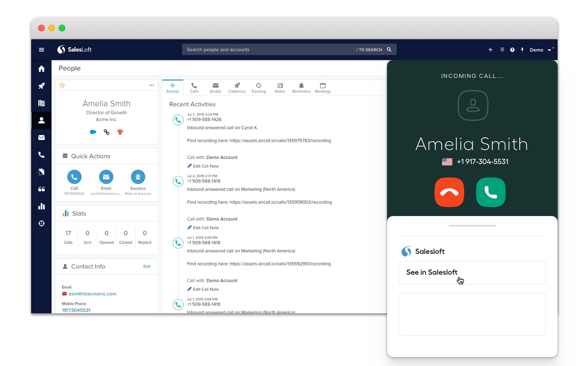Toggle the favorite star for Amelia Smith

[x=62, y=85]
